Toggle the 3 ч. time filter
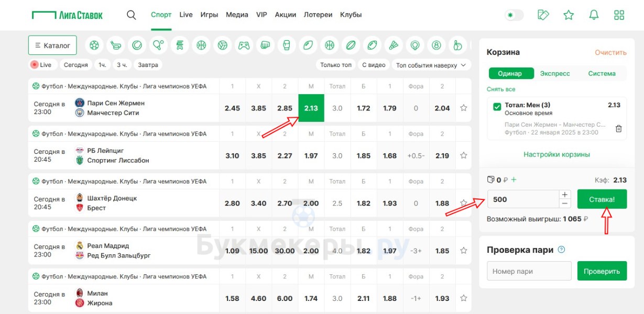644x314 pixels. click(122, 65)
